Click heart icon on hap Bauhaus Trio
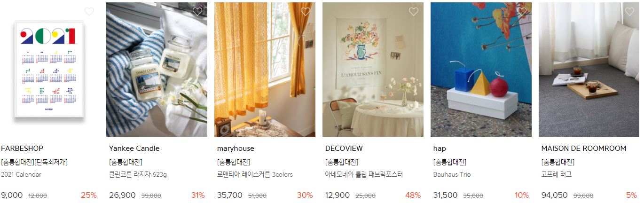The height and width of the screenshot is (203, 644). pos(522,12)
